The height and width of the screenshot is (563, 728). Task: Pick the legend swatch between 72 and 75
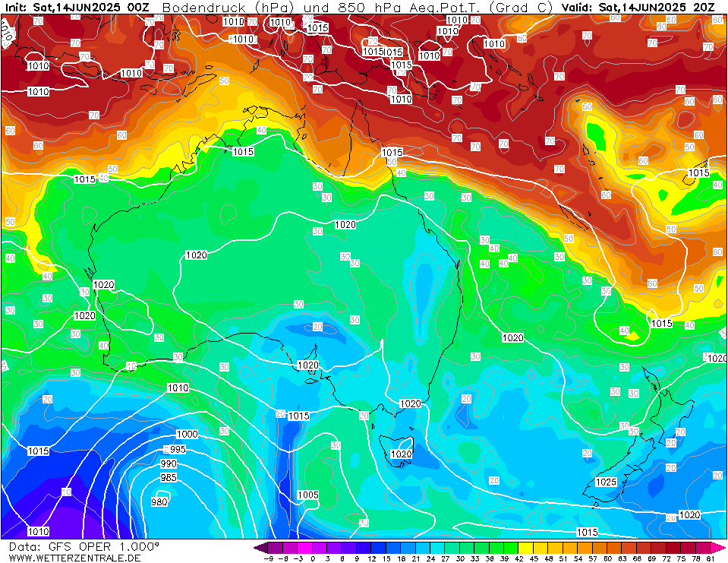coord(673,547)
